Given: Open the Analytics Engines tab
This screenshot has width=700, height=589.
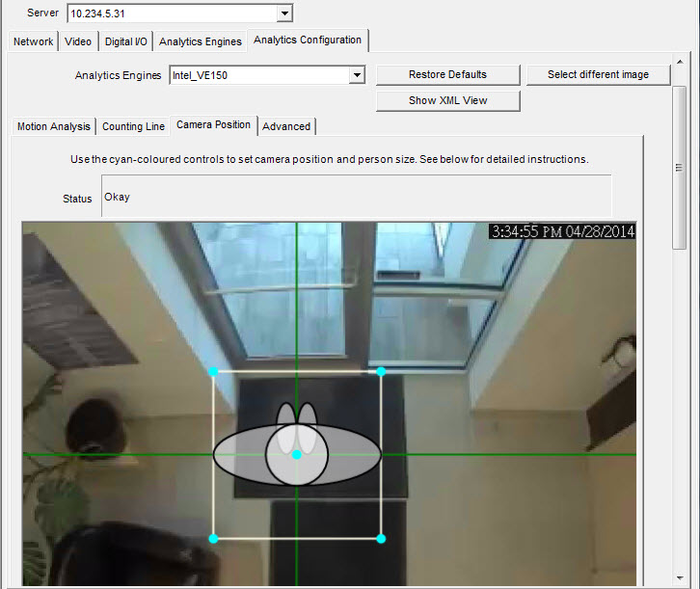Looking at the screenshot, I should pyautogui.click(x=200, y=41).
